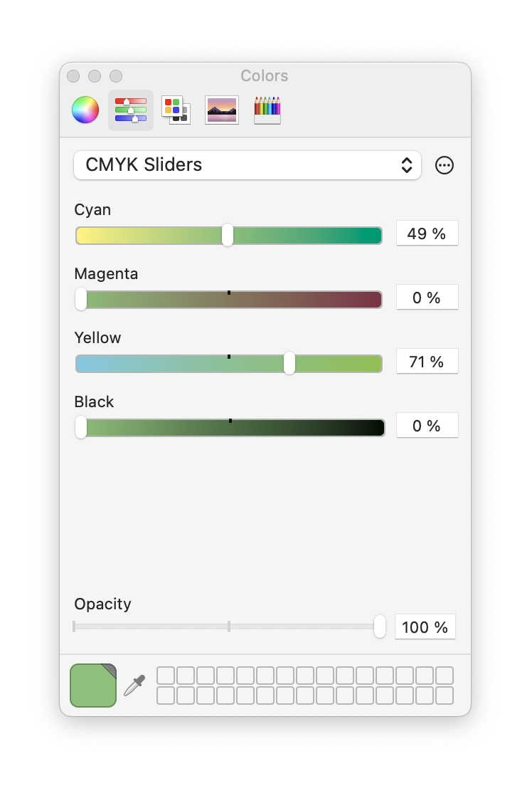Viewport: 532px width, 793px height.
Task: Open the CMYK Sliders dropdown menu
Action: point(248,165)
